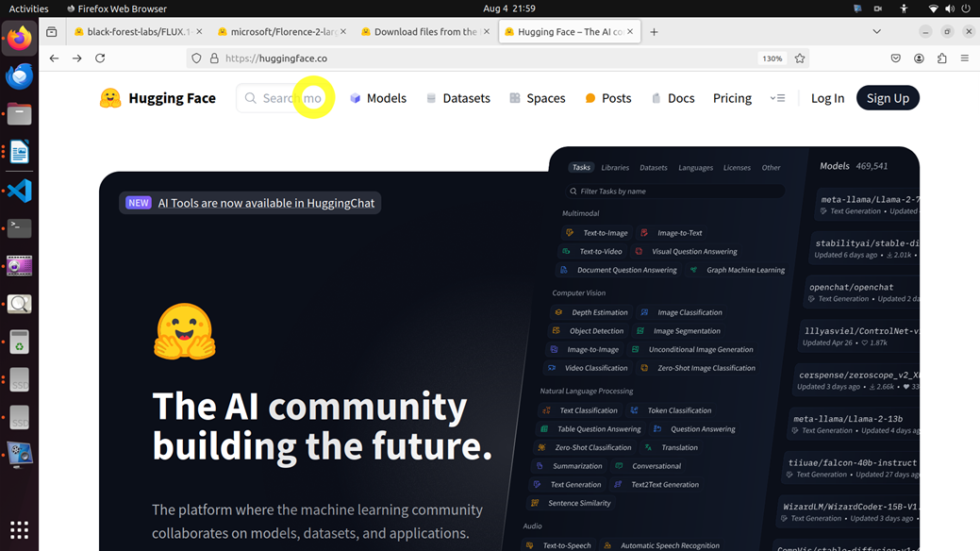
Task: Click the Hugging Face brand name
Action: click(x=172, y=98)
